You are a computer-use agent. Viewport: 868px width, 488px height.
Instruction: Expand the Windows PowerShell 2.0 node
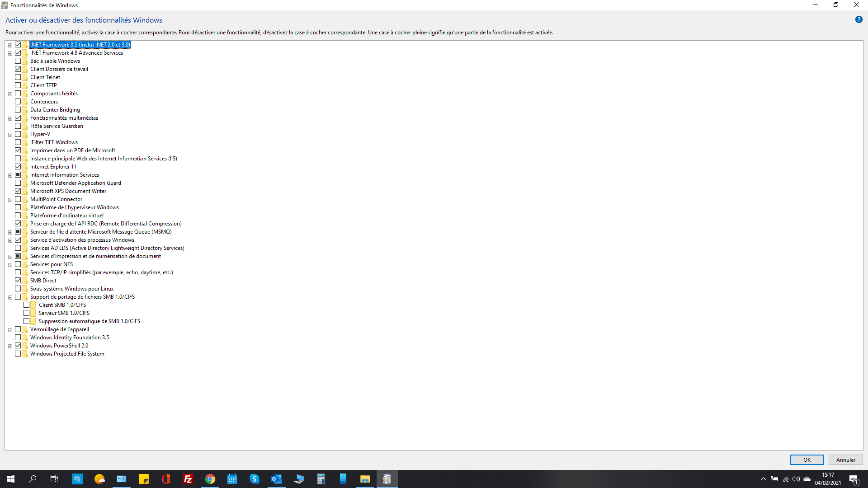coord(10,346)
